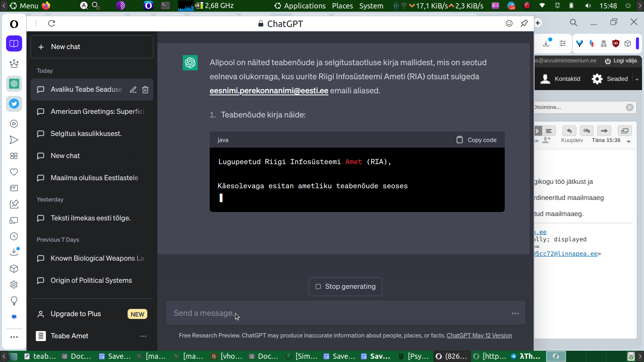Open chat Maailma olulisus Eestlastele

pyautogui.click(x=92, y=178)
